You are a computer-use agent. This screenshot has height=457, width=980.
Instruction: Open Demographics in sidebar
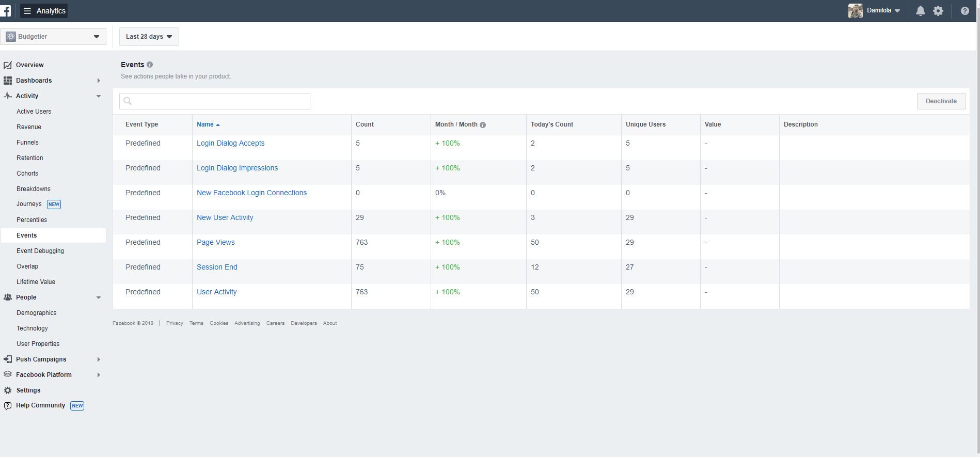(x=36, y=313)
